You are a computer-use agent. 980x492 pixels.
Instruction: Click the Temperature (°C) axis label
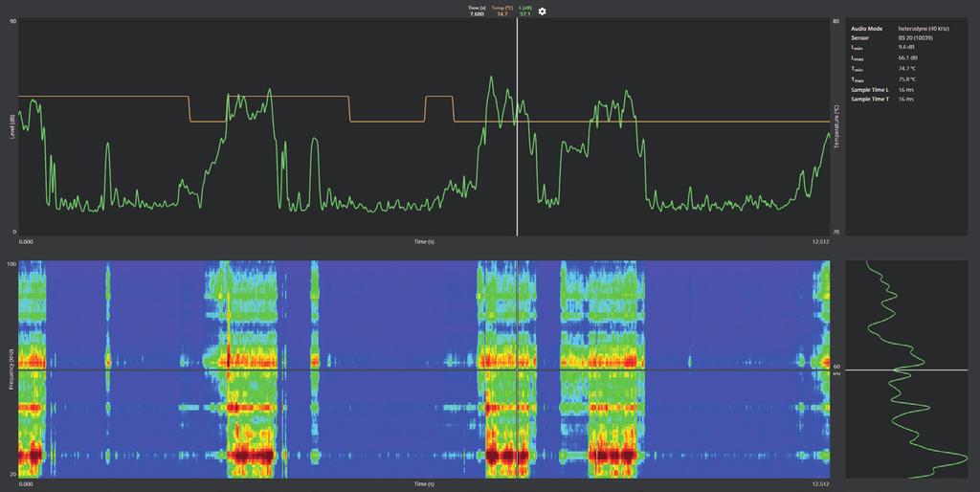point(836,127)
